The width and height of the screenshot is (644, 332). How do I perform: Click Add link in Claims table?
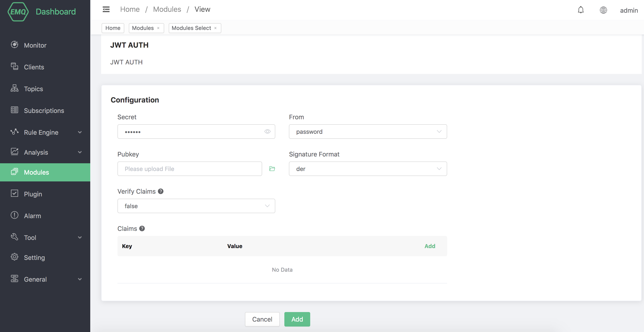430,246
